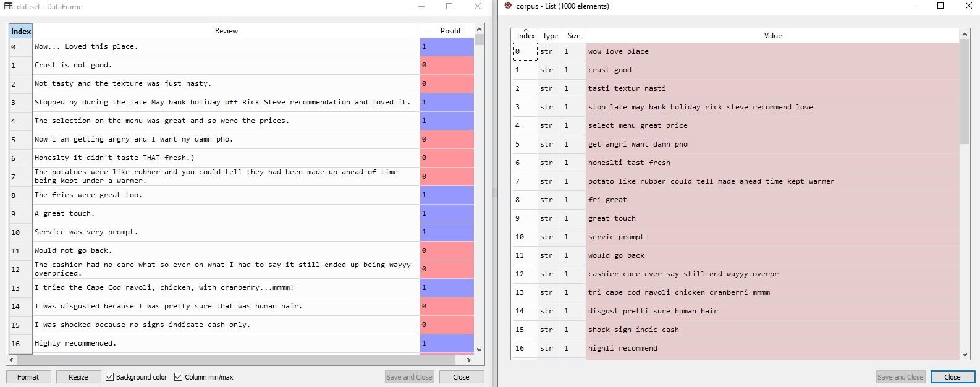Viewport: 980px width, 387px height.
Task: Sort corpus by Index column header
Action: [x=526, y=36]
